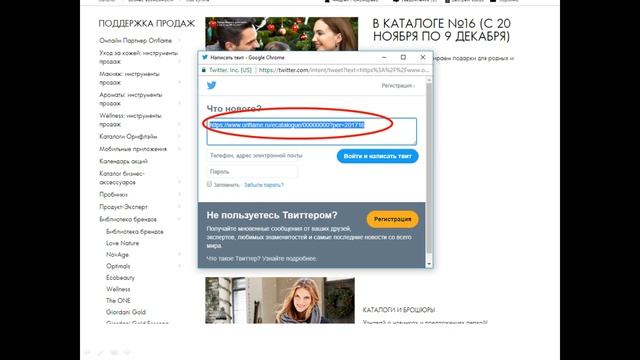The width and height of the screenshot is (640, 360).
Task: Expand the Мобильные приложения chevron
Action: point(180,149)
